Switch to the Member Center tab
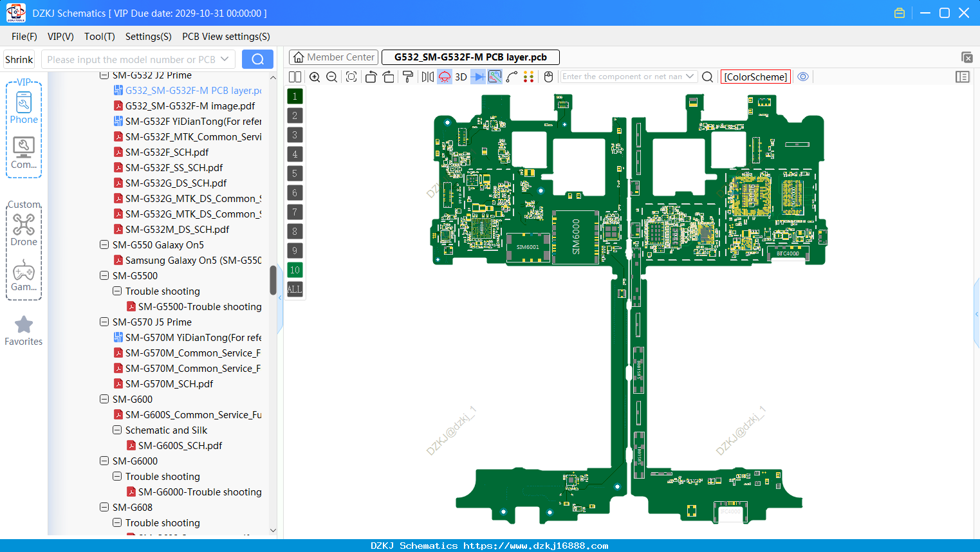 coord(333,57)
